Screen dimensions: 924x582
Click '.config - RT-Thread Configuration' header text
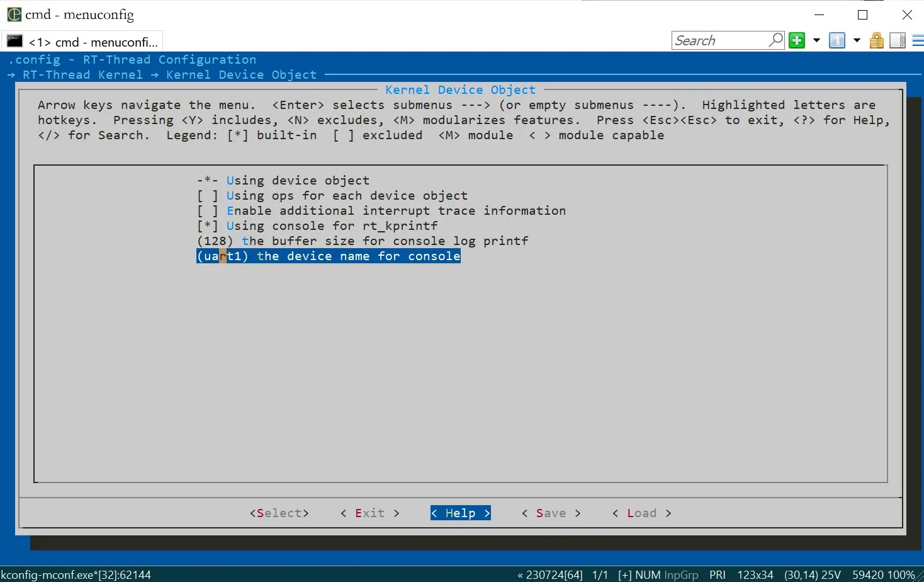coord(132,59)
